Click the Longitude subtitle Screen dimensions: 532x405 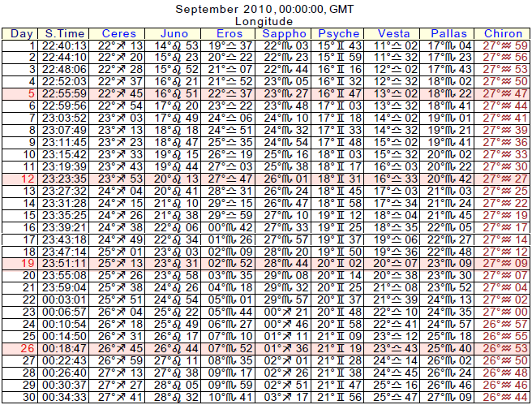264,22
